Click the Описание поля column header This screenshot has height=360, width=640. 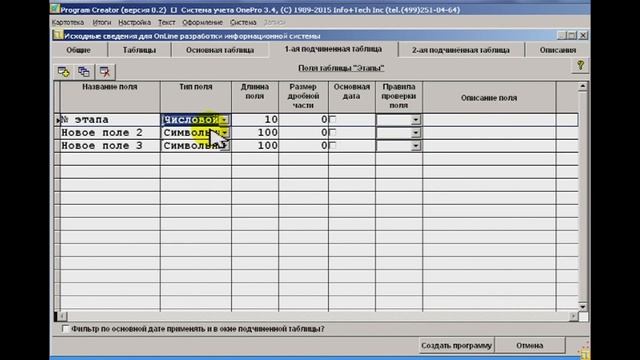(x=489, y=97)
